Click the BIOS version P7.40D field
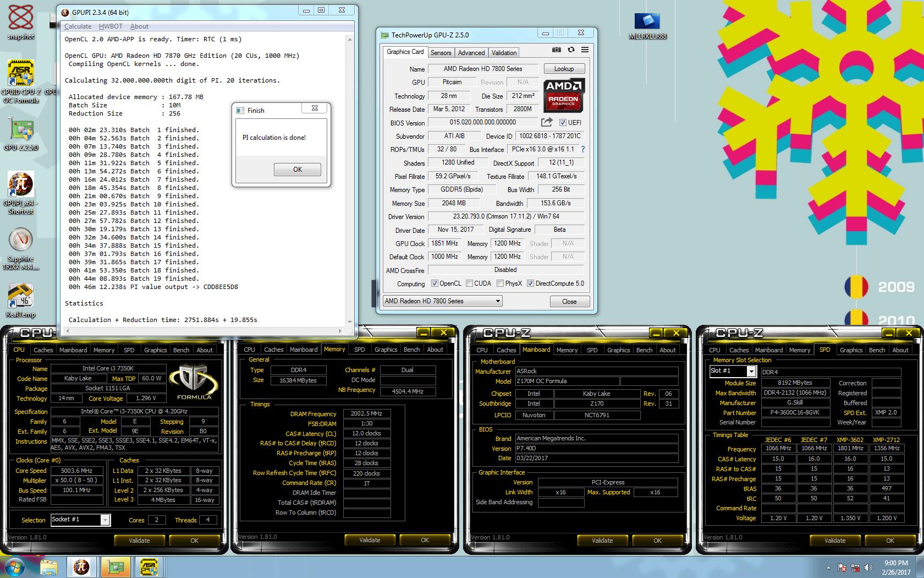Image resolution: width=924 pixels, height=578 pixels. pyautogui.click(x=597, y=448)
